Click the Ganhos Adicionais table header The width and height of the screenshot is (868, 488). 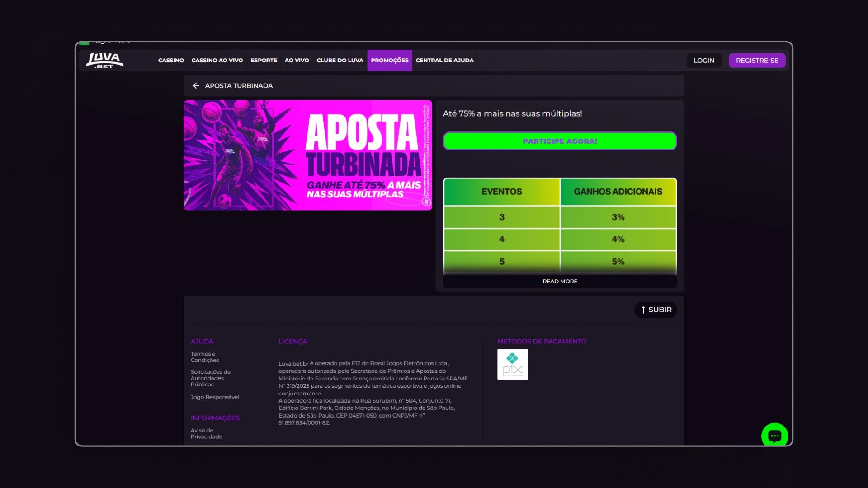click(618, 192)
